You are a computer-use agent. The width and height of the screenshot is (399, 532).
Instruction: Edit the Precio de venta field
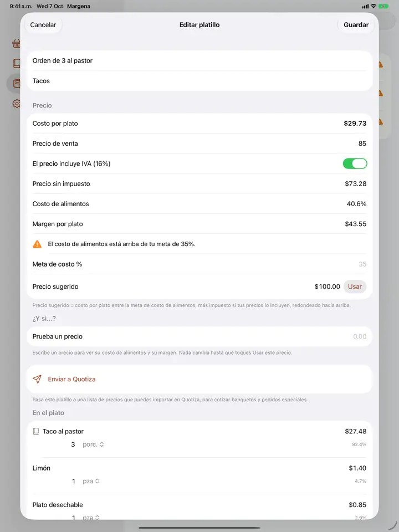(199, 144)
